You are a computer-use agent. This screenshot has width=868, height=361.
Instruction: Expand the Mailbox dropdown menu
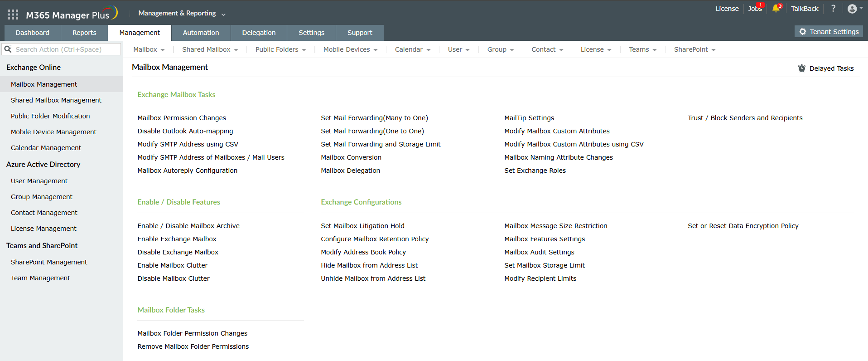(149, 49)
